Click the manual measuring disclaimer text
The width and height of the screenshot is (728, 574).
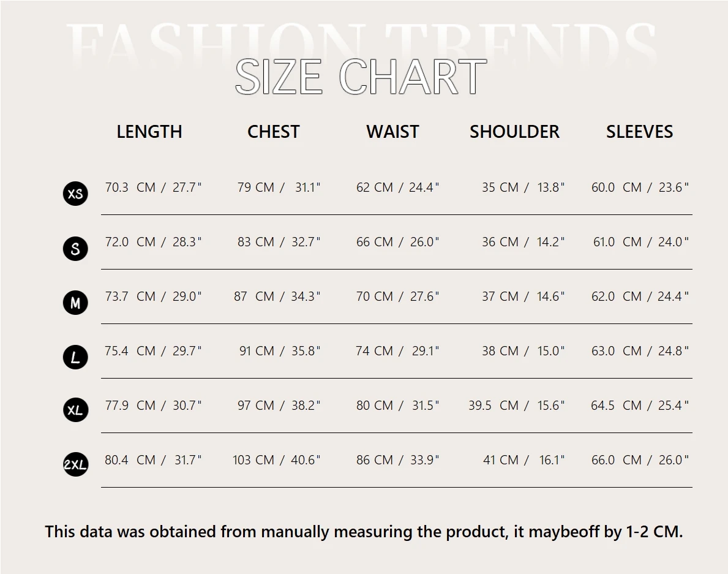point(364,532)
